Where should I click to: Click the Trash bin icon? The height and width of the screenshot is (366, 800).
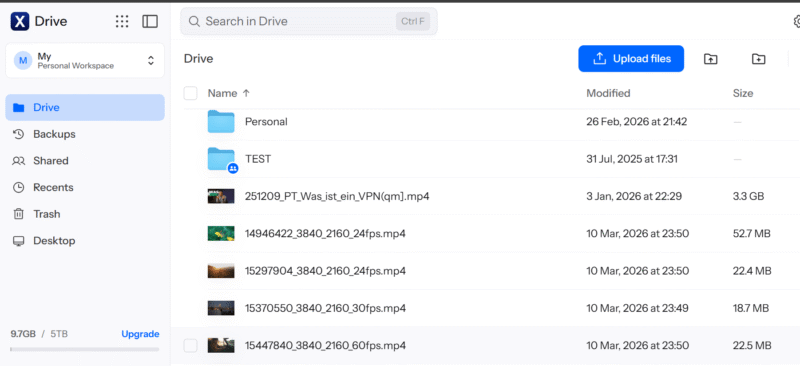(18, 214)
